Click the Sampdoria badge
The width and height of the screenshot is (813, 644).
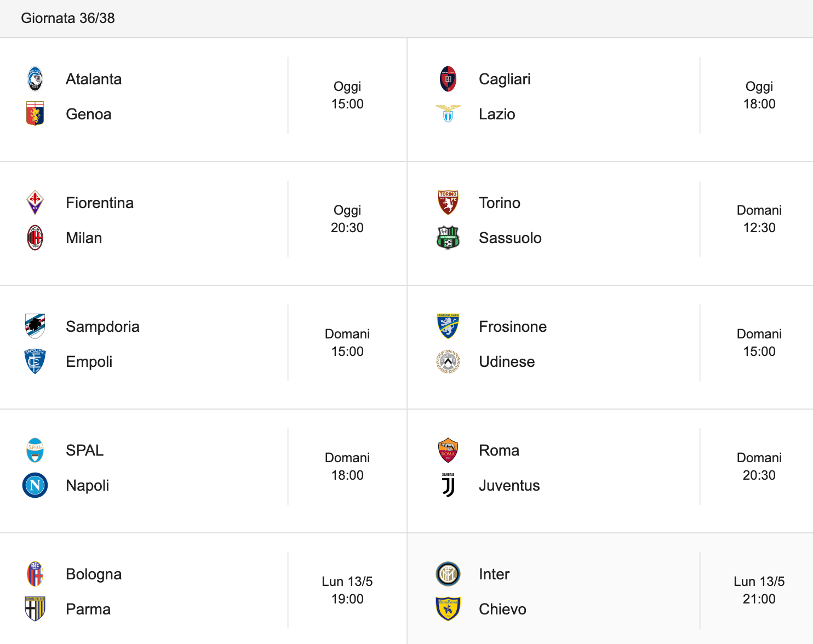35,326
